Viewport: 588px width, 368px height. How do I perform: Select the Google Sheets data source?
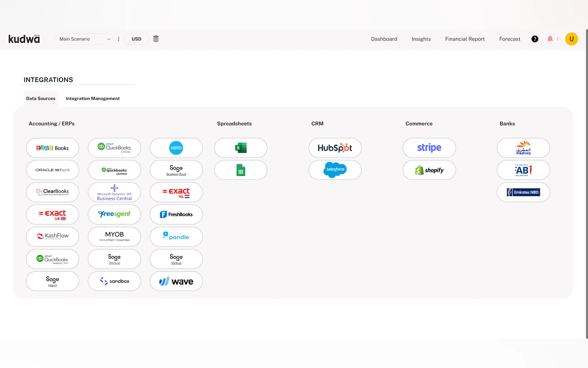coord(241,170)
